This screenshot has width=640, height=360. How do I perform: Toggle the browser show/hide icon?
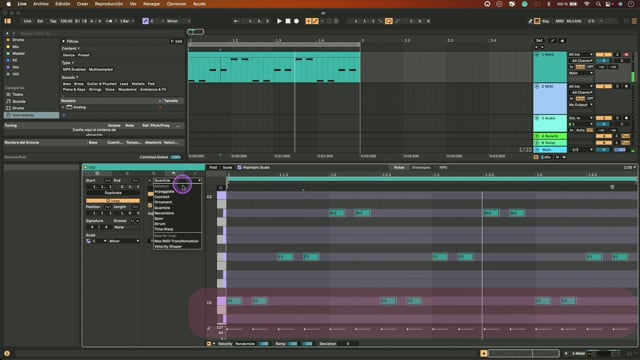pos(7,21)
